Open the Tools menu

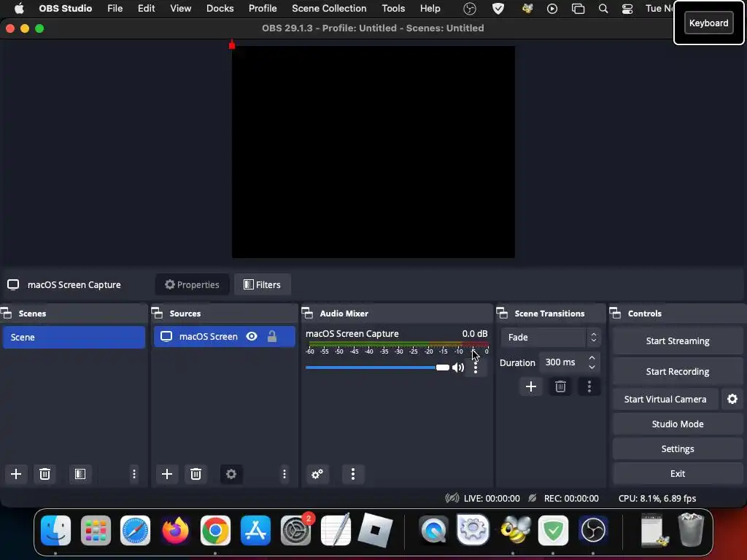coord(393,9)
